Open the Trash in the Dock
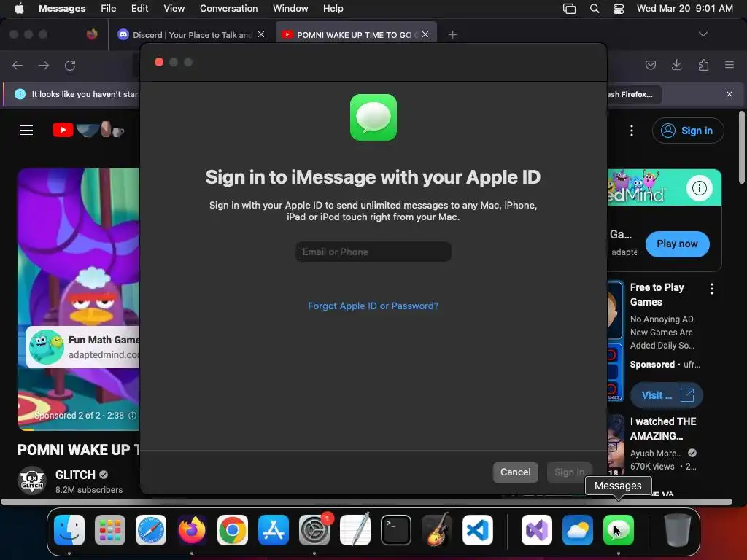Image resolution: width=747 pixels, height=560 pixels. pos(678,530)
